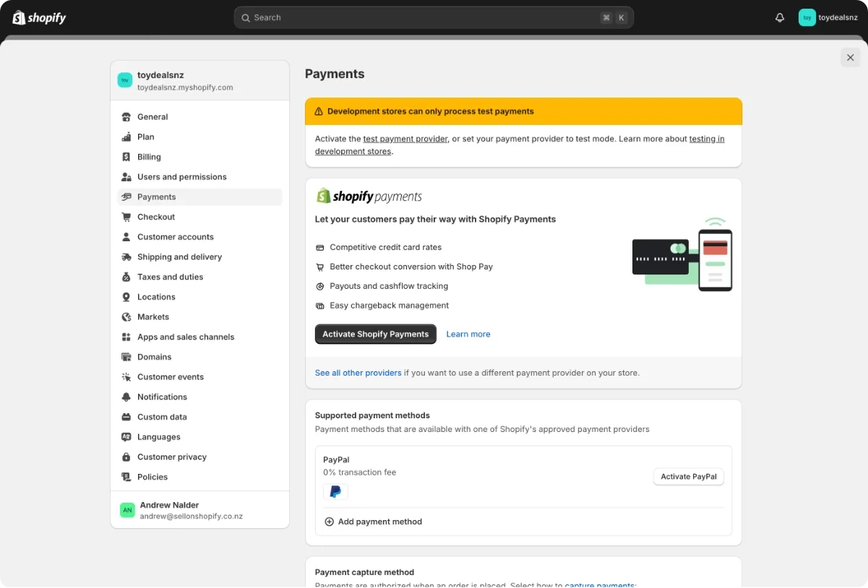Click the Customer events icon
The width and height of the screenshot is (868, 588).
126,377
